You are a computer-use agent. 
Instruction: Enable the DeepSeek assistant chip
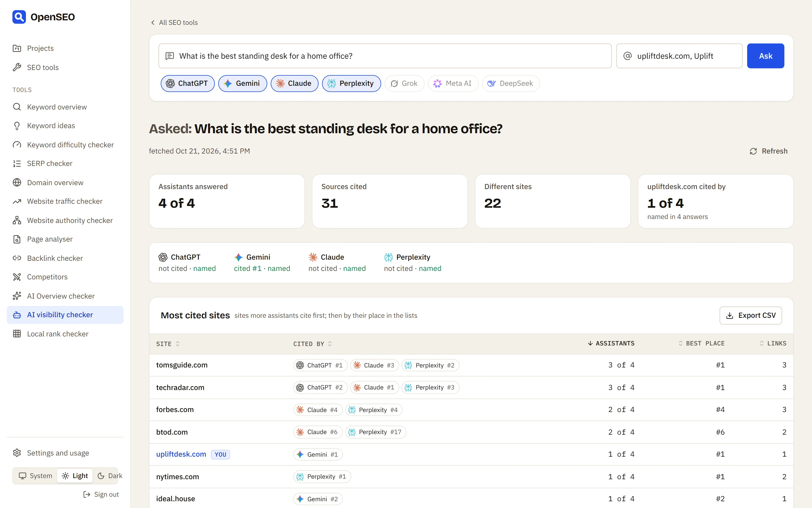pos(511,83)
